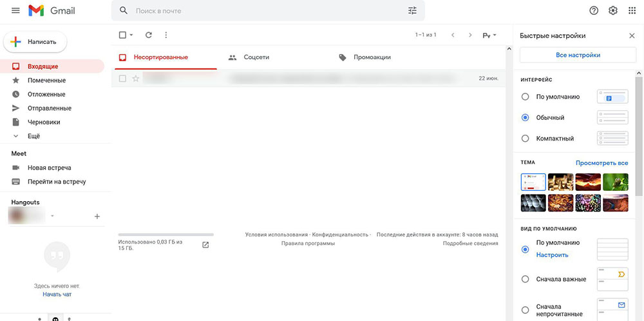Star the message from 22 июн.

(x=135, y=79)
